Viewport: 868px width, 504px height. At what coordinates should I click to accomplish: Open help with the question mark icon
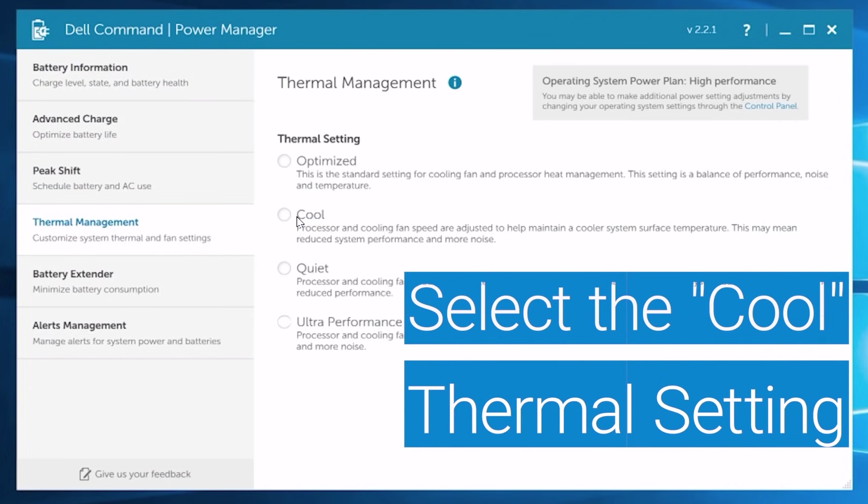pyautogui.click(x=746, y=30)
